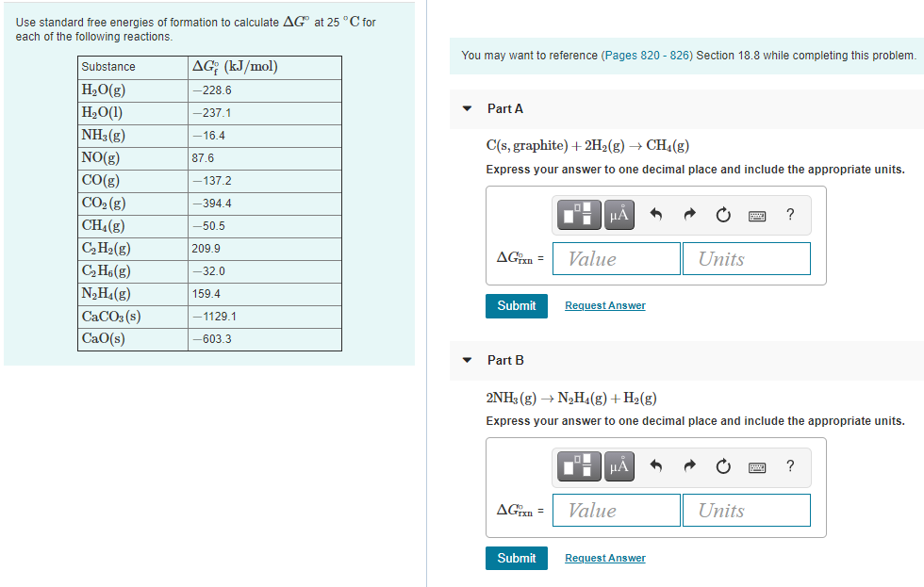
Task: Click Value field in Part B
Action: [617, 510]
